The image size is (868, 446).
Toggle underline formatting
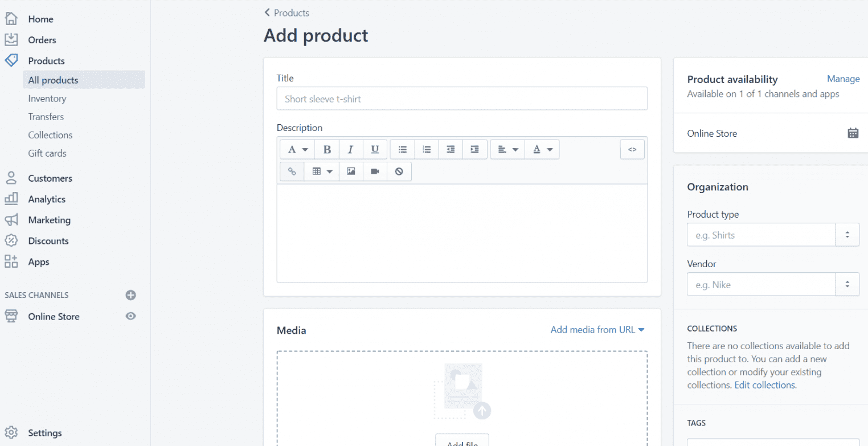pyautogui.click(x=374, y=149)
